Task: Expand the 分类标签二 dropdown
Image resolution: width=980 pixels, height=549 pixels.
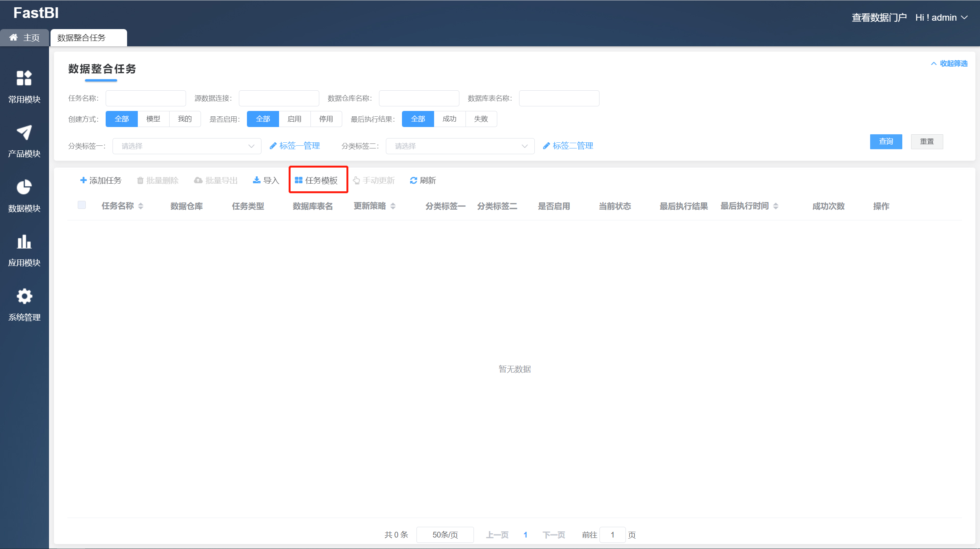Action: 460,146
